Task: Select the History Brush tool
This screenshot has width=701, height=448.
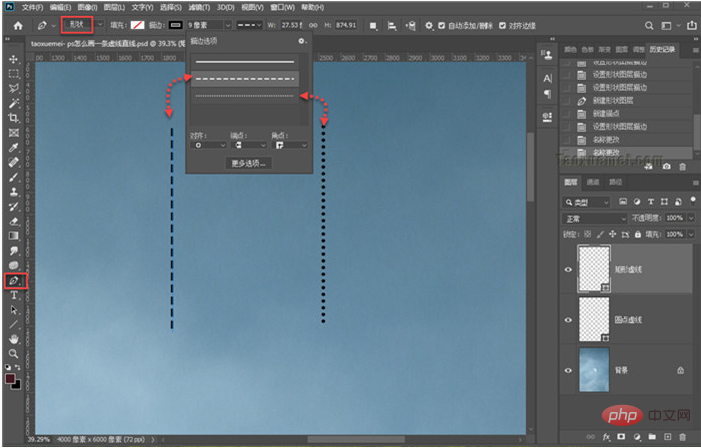Action: coord(14,207)
